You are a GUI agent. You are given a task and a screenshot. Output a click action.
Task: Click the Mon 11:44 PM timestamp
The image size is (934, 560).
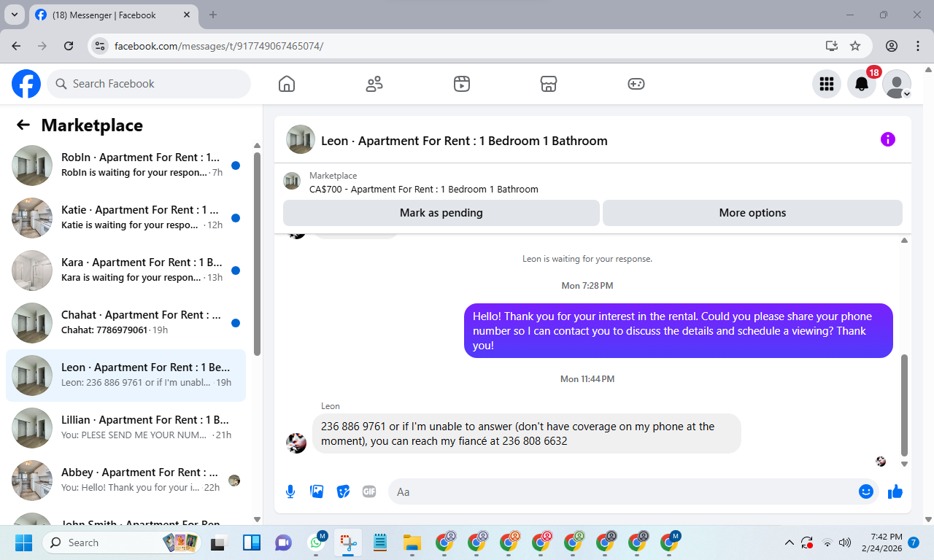[587, 379]
